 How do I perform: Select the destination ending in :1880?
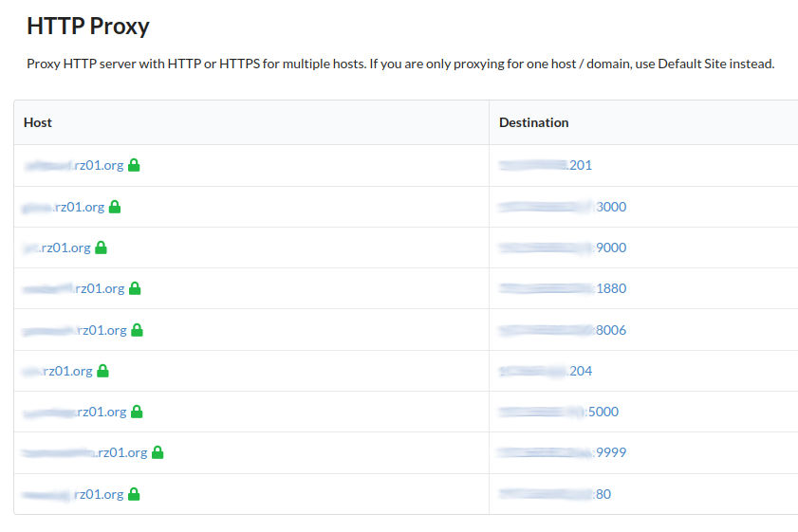pos(563,288)
